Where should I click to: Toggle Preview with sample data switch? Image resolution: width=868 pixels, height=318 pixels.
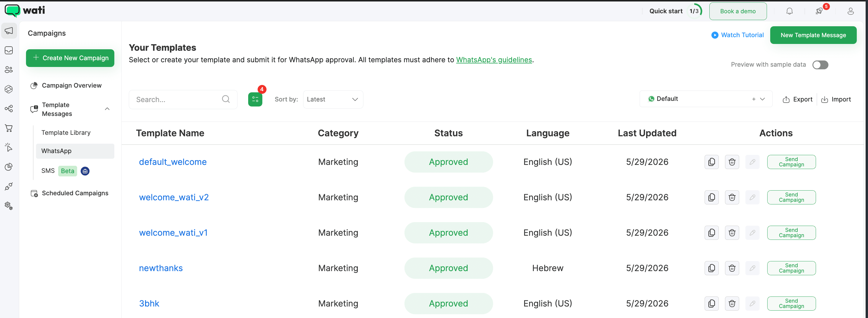pyautogui.click(x=820, y=65)
